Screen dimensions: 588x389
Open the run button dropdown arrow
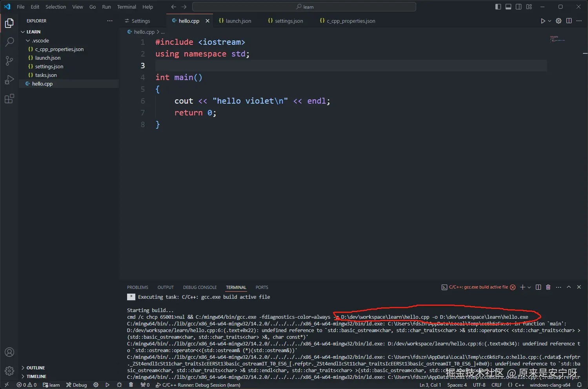(550, 21)
